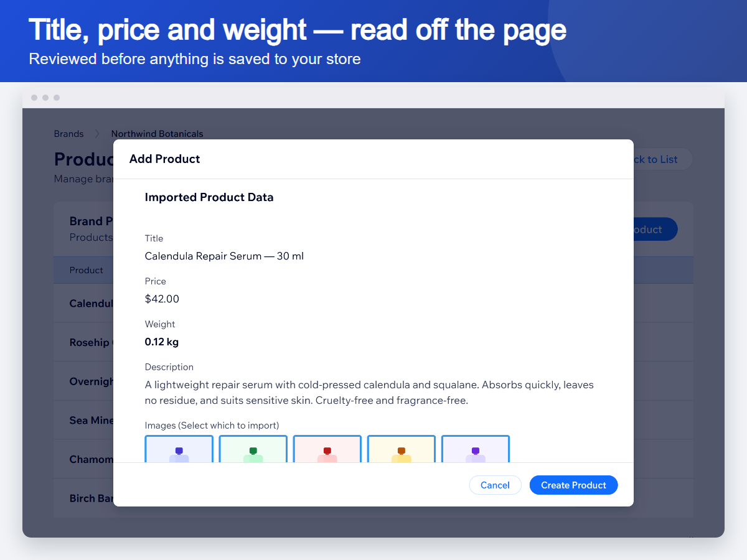The height and width of the screenshot is (560, 747).
Task: Click the $42.00 price value
Action: pyautogui.click(x=162, y=299)
